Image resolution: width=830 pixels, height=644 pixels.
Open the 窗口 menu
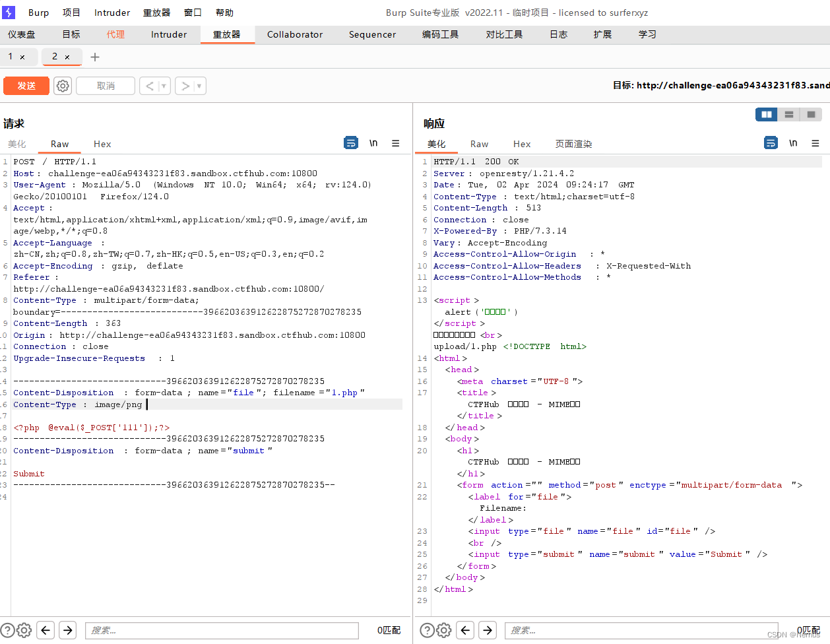coord(193,13)
